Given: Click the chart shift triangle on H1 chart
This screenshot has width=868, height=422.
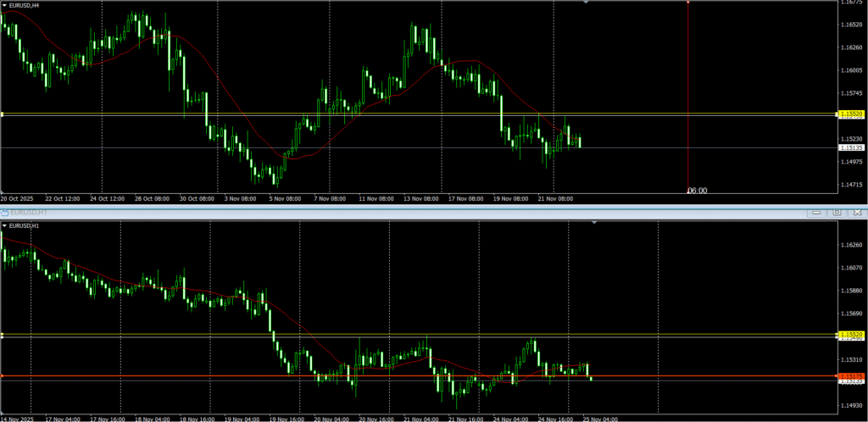Looking at the screenshot, I should coord(595,223).
